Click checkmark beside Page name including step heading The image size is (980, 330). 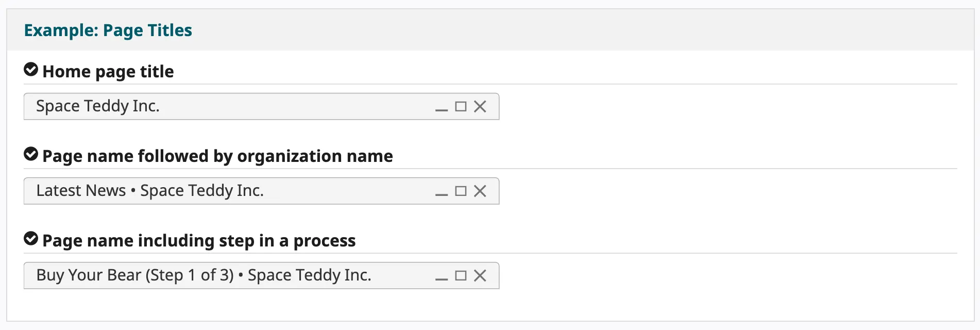tap(31, 238)
